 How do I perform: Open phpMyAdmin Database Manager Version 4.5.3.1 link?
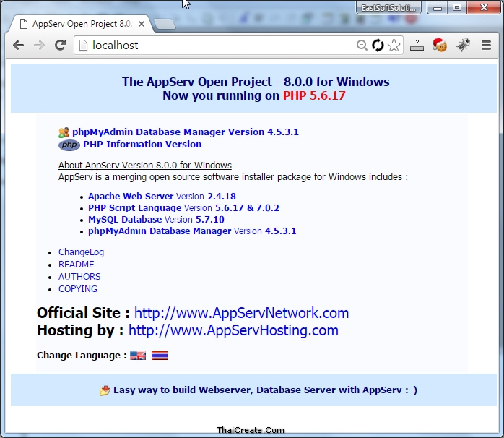tap(186, 132)
